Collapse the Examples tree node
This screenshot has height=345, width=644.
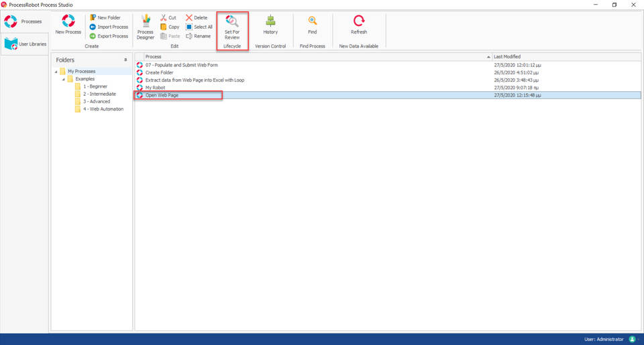click(64, 79)
